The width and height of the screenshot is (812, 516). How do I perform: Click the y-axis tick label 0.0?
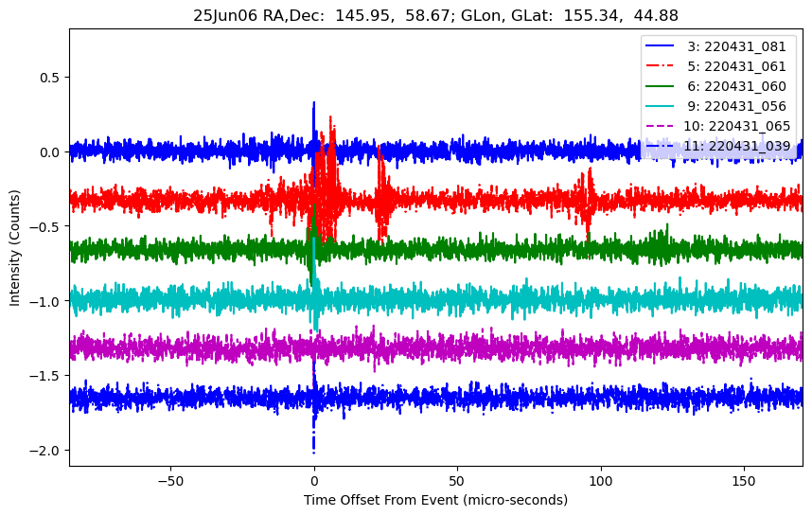(50, 152)
